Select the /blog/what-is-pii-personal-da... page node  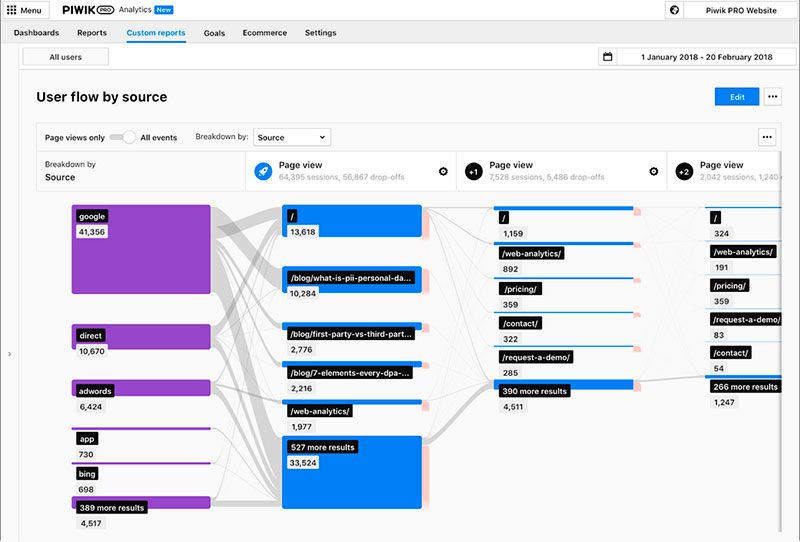pyautogui.click(x=352, y=279)
